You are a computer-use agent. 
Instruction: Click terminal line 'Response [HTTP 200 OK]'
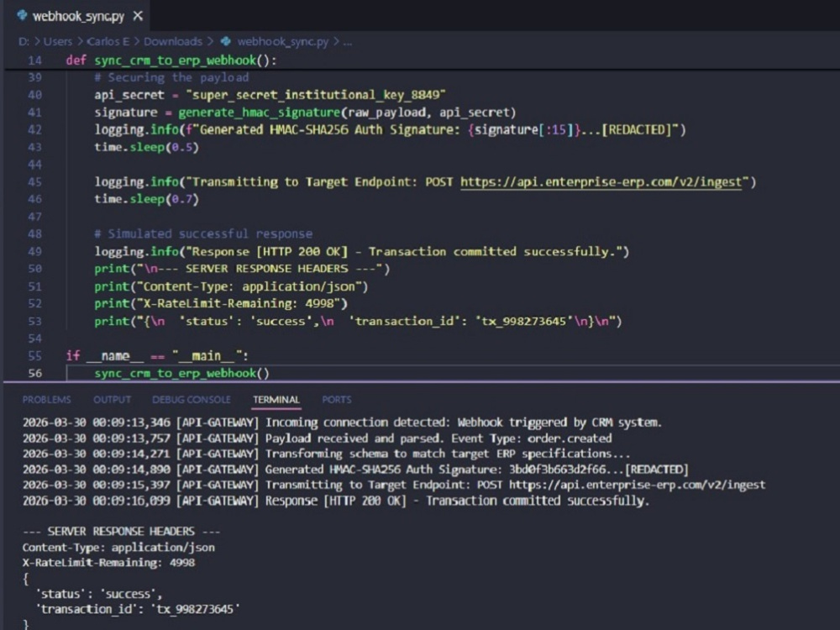click(x=335, y=501)
